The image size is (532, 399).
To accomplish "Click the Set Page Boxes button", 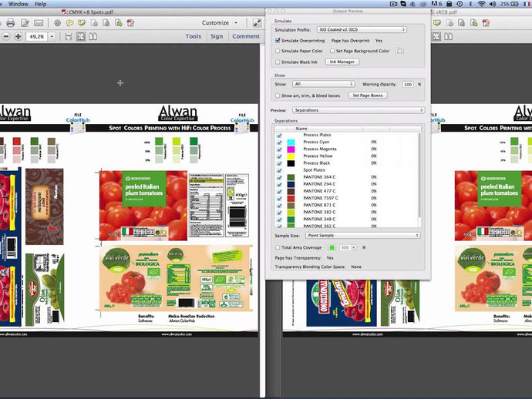I will click(x=368, y=96).
